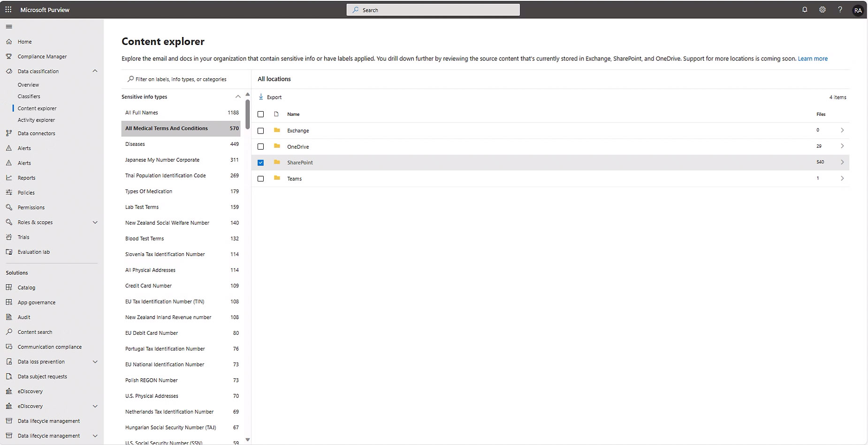868x445 pixels.
Task: Check the Exchange row checkbox
Action: [261, 130]
